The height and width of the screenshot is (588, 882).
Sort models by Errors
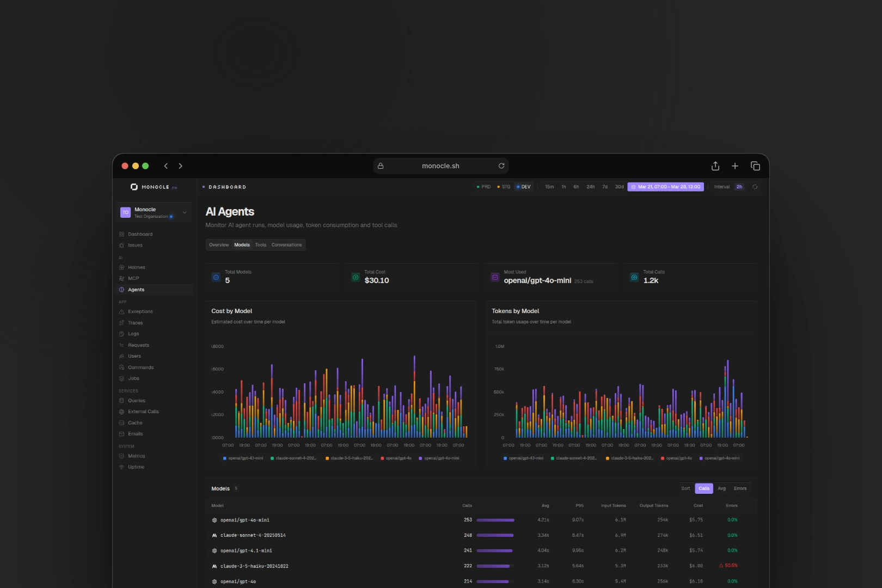click(x=740, y=488)
